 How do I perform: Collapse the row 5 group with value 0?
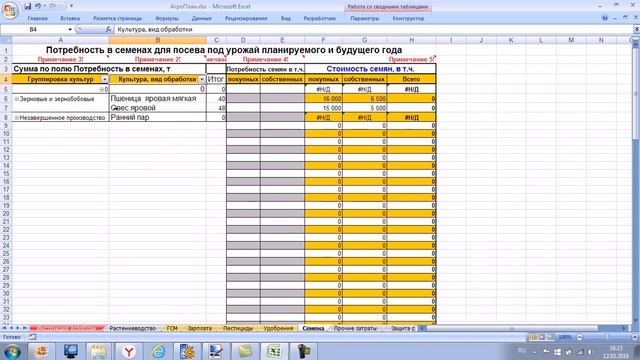coord(102,89)
